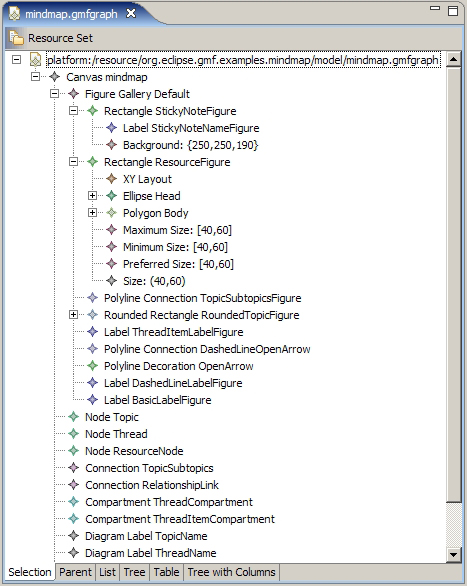Collapse Rectangle StickyNoteFigure node

coord(74,111)
